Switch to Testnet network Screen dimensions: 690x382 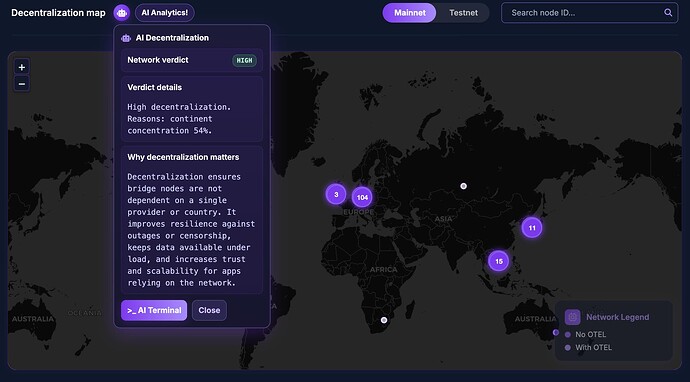[x=463, y=13]
